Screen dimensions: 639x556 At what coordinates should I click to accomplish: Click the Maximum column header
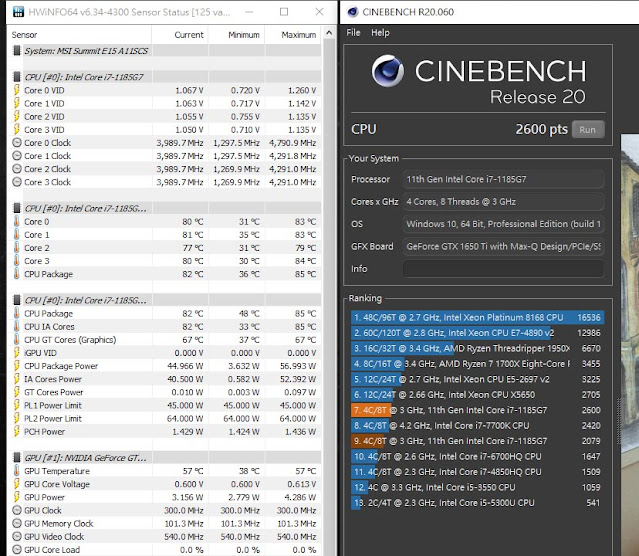(x=293, y=35)
